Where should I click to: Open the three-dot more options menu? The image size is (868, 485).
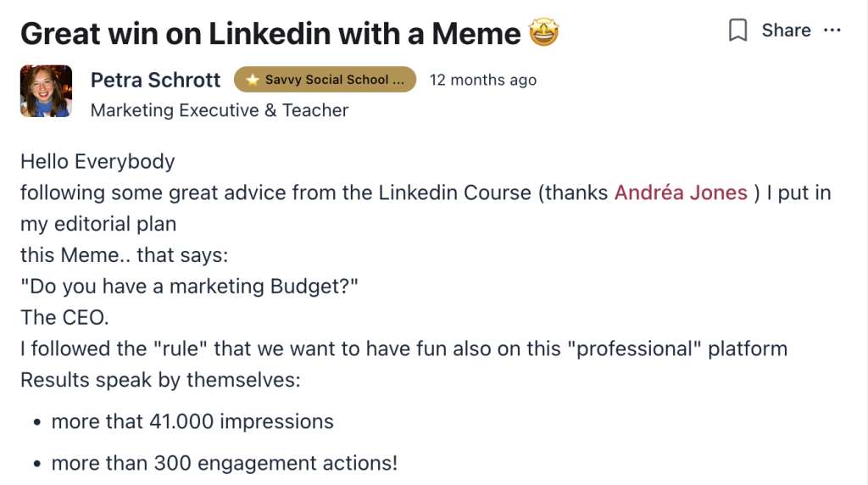(832, 31)
